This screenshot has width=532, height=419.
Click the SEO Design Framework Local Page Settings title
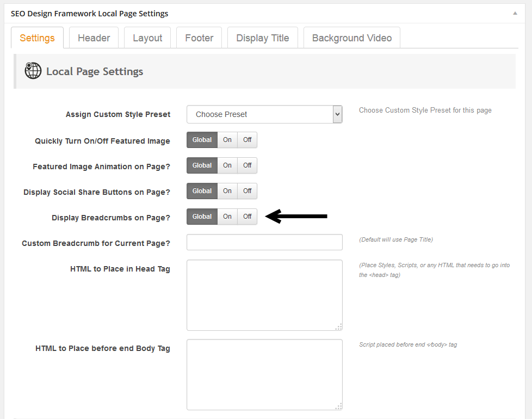point(90,14)
